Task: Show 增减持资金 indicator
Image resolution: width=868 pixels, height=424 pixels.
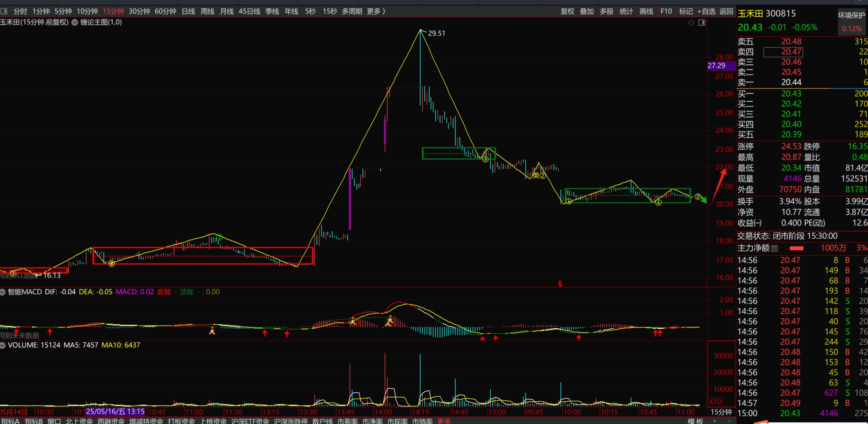Action: tap(146, 421)
